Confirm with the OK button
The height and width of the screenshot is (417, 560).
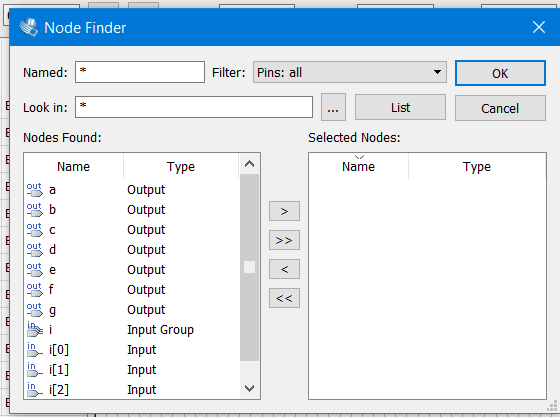tap(500, 73)
